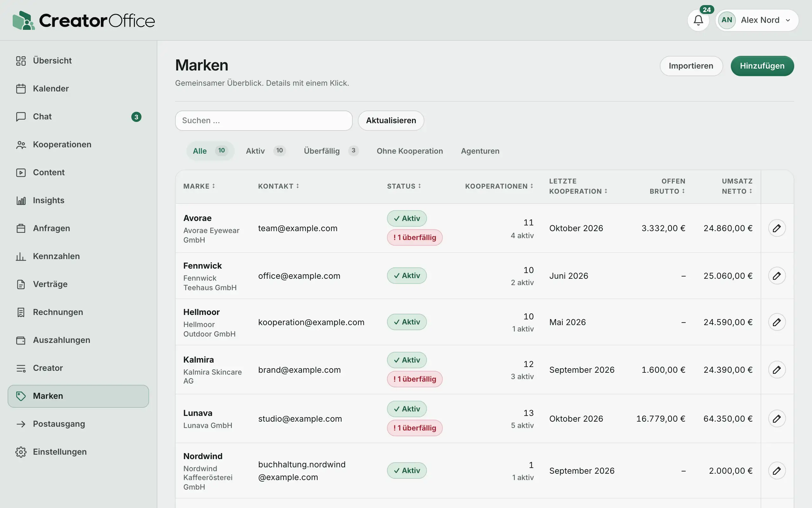Click the CreatorOffice logo
812x508 pixels.
83,21
